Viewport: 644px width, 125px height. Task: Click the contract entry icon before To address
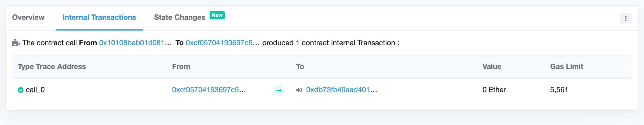299,90
